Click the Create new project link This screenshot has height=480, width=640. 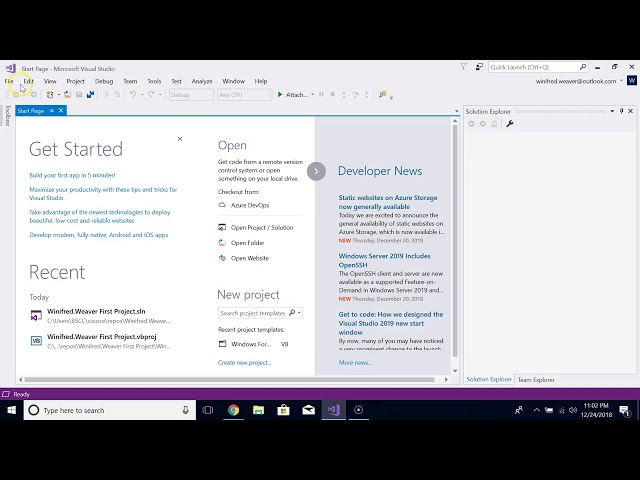coord(244,362)
